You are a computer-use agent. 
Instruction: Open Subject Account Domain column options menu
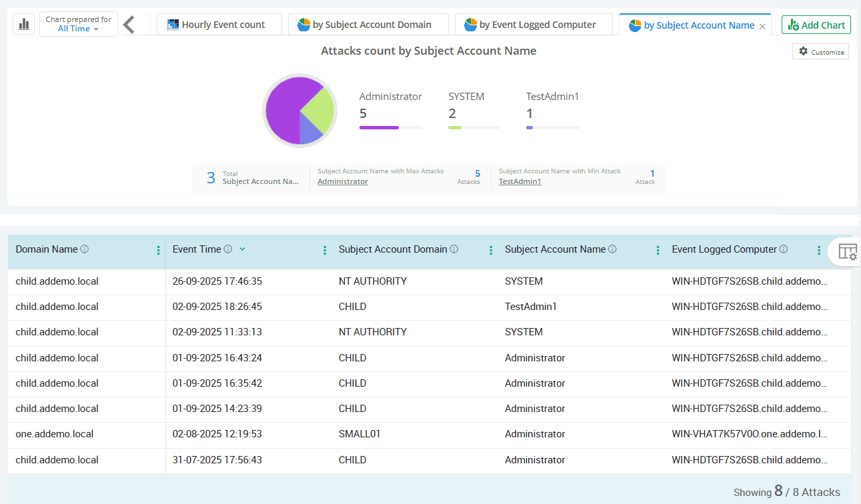coord(491,251)
